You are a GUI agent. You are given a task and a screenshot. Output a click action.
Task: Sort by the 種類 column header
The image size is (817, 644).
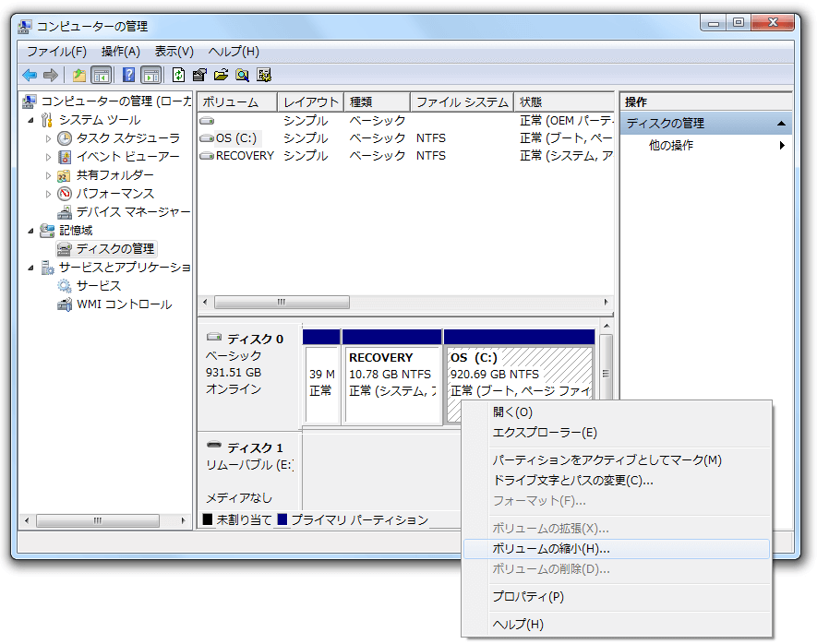point(377,102)
